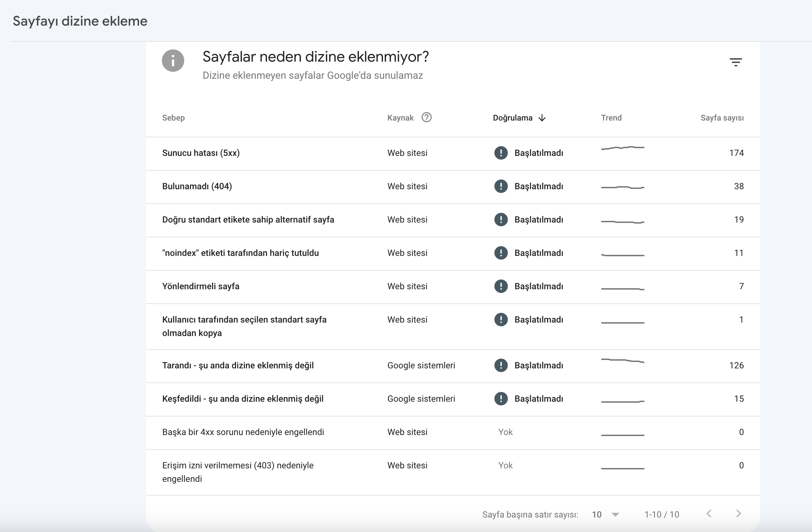
Task: Open Keşfedildi - şu anda dizine eklenmiş değil
Action: coord(453,399)
